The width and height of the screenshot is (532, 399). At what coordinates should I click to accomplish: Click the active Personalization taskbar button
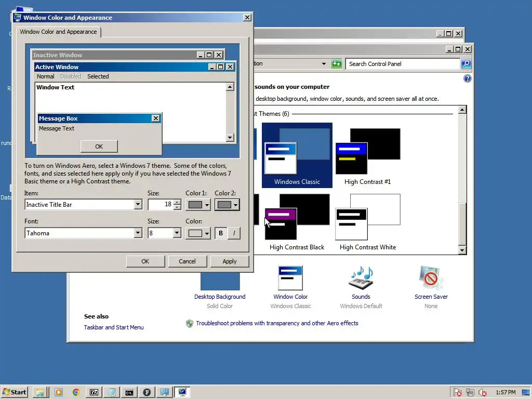click(x=182, y=392)
